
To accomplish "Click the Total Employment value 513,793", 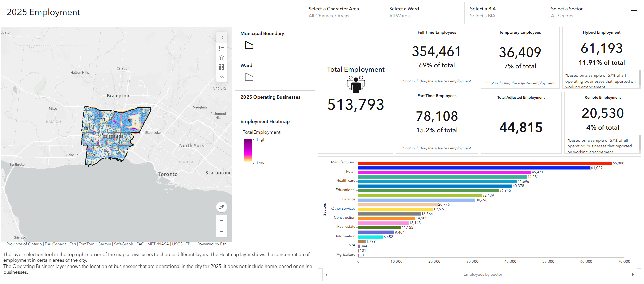I will click(x=356, y=105).
